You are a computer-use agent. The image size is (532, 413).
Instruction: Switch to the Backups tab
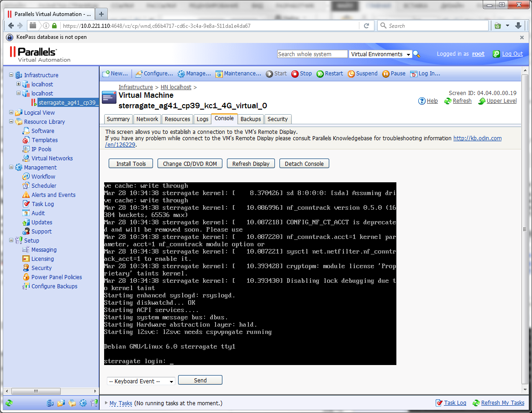(251, 119)
